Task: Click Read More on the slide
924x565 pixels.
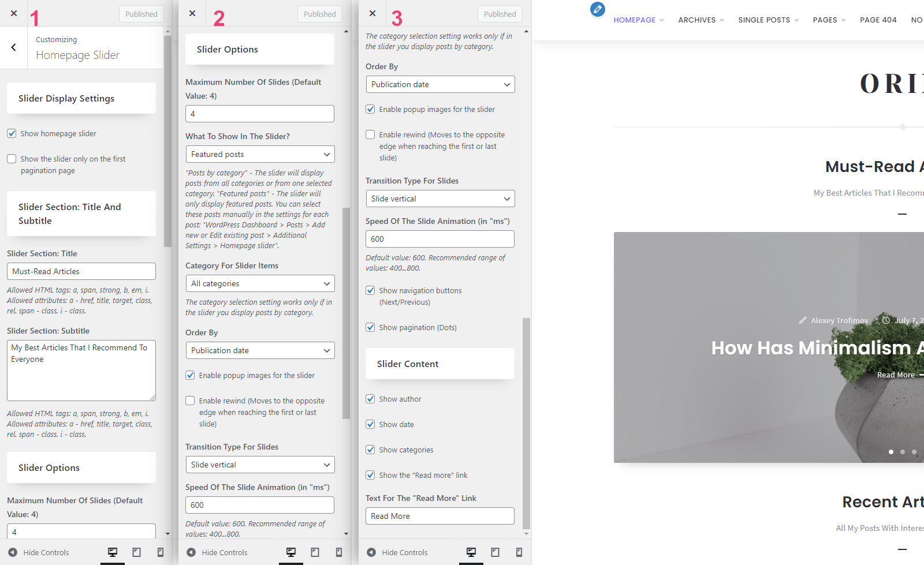Action: pos(896,375)
